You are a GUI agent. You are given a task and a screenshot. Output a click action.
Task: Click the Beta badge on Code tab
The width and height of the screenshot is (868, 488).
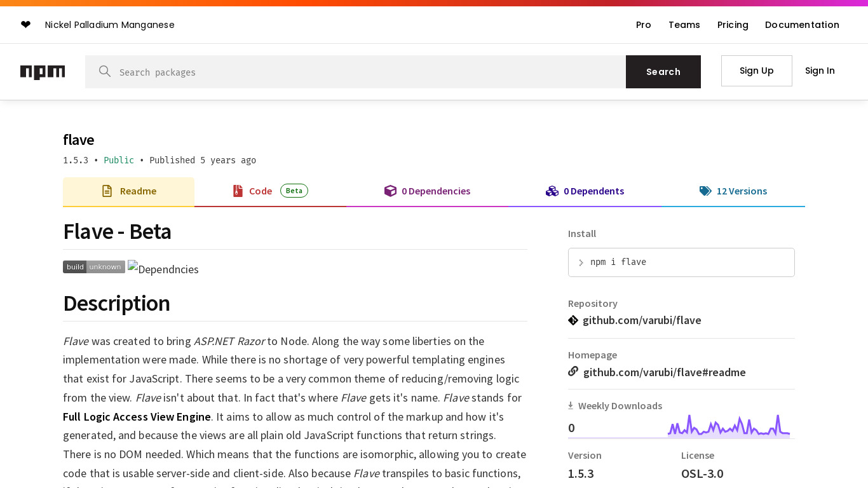click(x=294, y=191)
